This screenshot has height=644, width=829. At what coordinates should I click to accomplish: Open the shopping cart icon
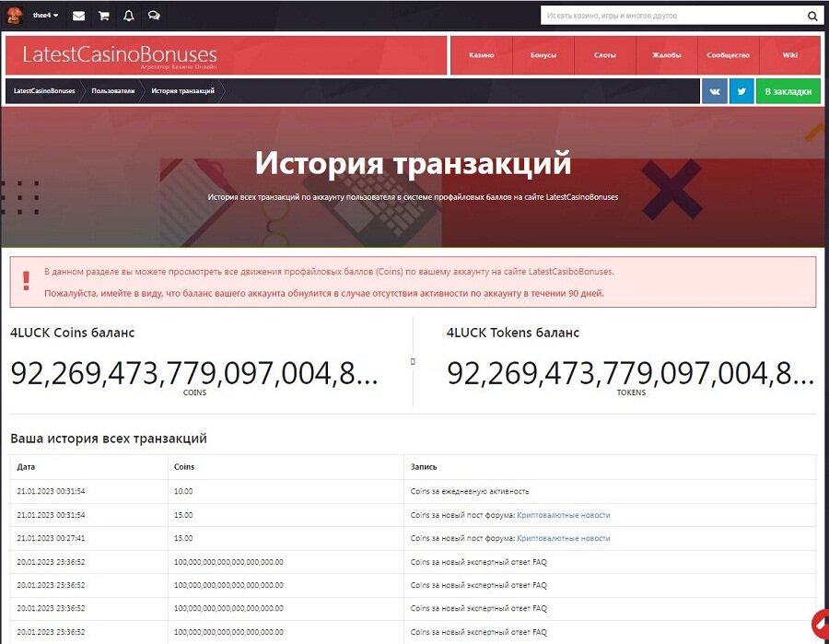(x=103, y=16)
